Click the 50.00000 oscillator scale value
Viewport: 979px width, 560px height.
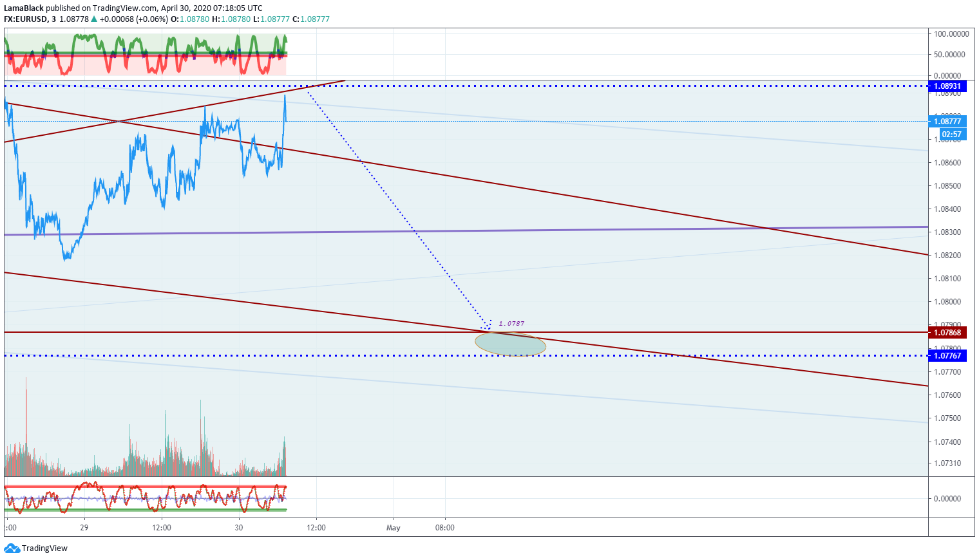pos(950,55)
